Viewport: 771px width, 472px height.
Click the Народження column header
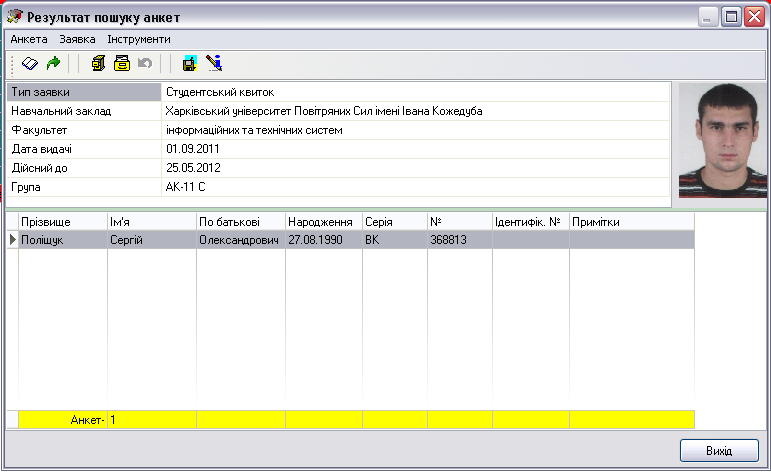(324, 222)
